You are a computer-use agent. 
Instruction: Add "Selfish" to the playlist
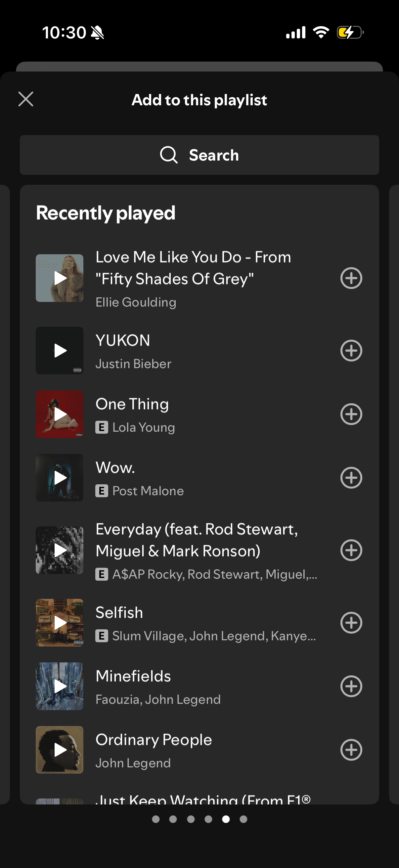pyautogui.click(x=351, y=622)
